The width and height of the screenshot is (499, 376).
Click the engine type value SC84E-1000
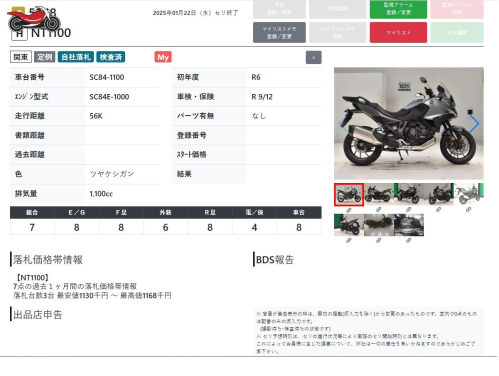coord(109,97)
